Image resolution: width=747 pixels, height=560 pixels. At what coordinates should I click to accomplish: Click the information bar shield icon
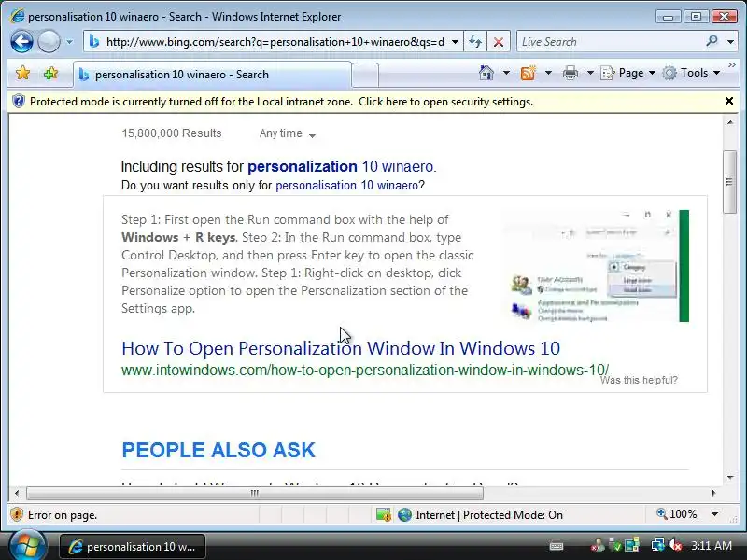tap(18, 101)
